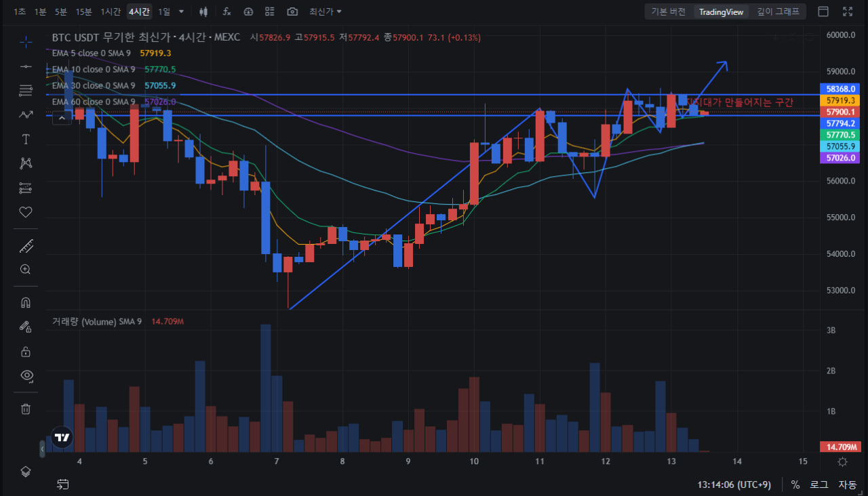The height and width of the screenshot is (496, 868).
Task: Click the grid layout icon in toolbar
Action: coord(270,12)
